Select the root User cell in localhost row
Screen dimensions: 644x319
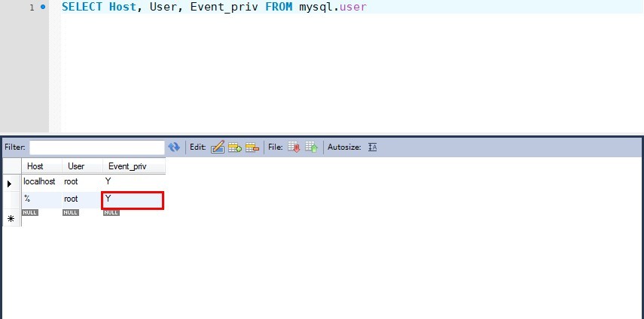click(82, 181)
